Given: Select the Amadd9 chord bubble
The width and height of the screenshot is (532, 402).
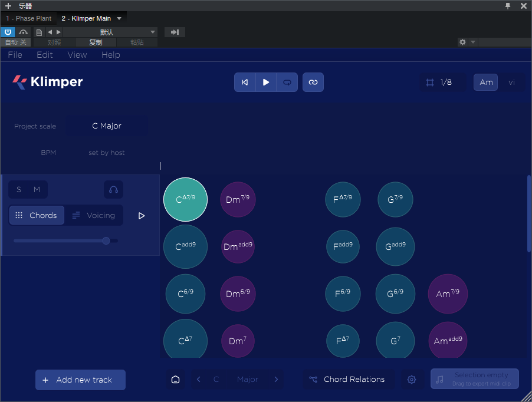Looking at the screenshot, I should [x=448, y=340].
